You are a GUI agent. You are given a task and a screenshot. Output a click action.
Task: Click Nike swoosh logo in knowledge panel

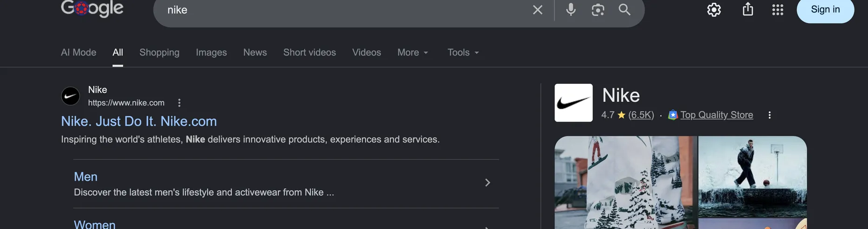click(574, 103)
